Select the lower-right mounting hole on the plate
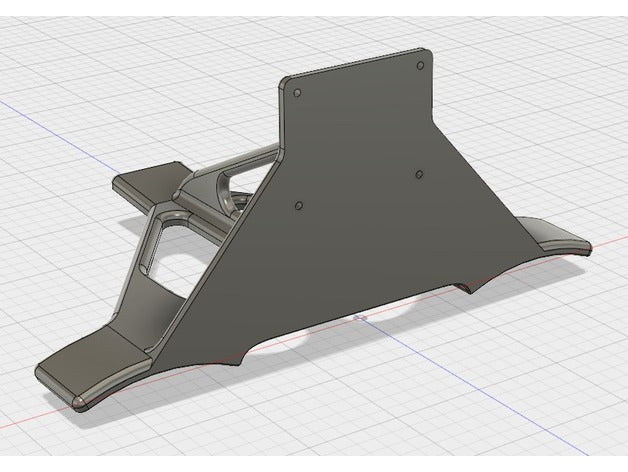The height and width of the screenshot is (472, 628). tap(419, 174)
